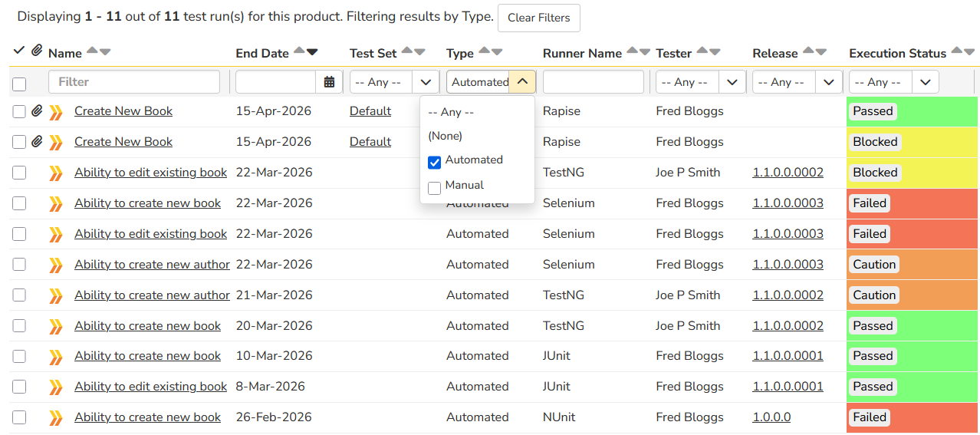Screen dimensions: 980x435
Task: Click run icon of the 21-Mar-2026 test run
Action: coord(56,295)
